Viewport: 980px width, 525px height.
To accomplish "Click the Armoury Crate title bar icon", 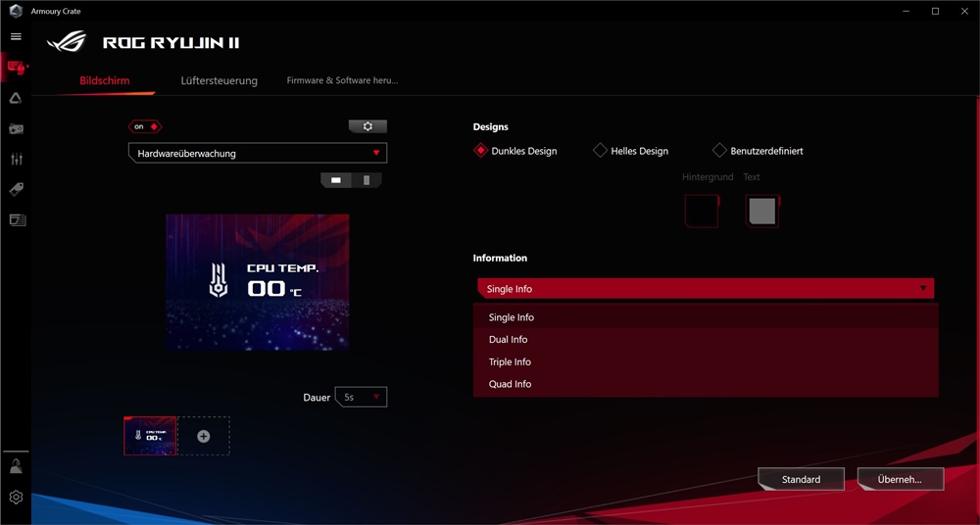I will (17, 11).
